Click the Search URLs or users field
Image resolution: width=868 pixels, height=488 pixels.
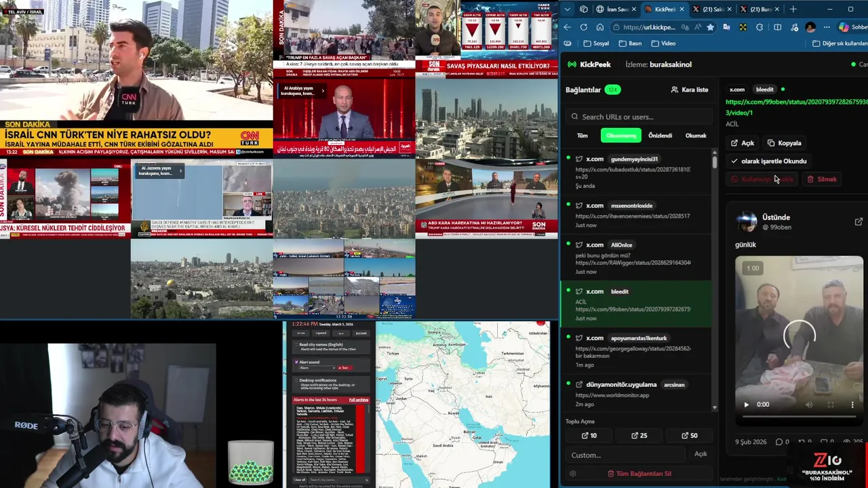click(x=639, y=117)
